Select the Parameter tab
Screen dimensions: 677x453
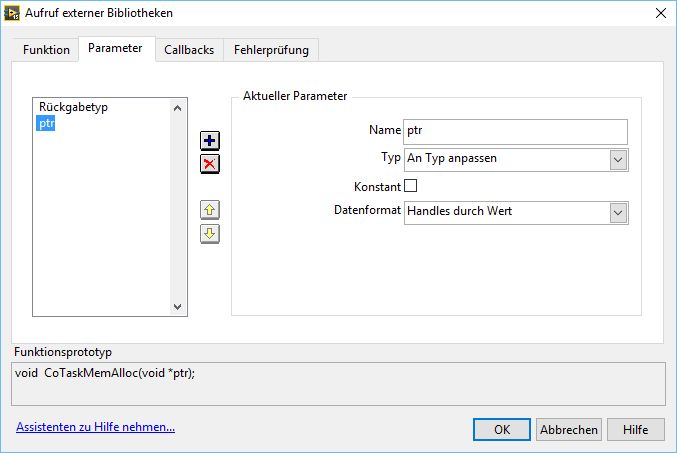(115, 48)
